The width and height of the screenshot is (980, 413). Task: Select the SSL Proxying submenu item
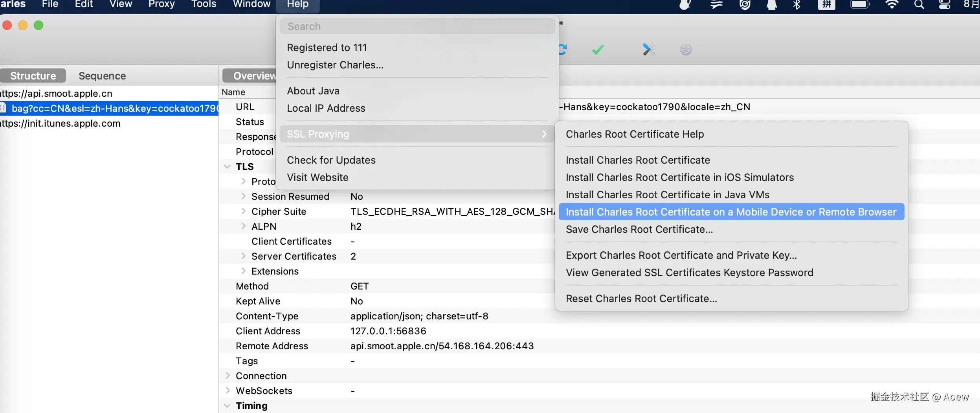coord(417,134)
